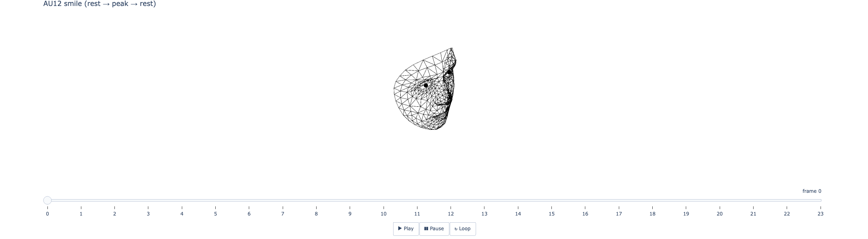
Task: Pause the smile animation
Action: [434, 229]
